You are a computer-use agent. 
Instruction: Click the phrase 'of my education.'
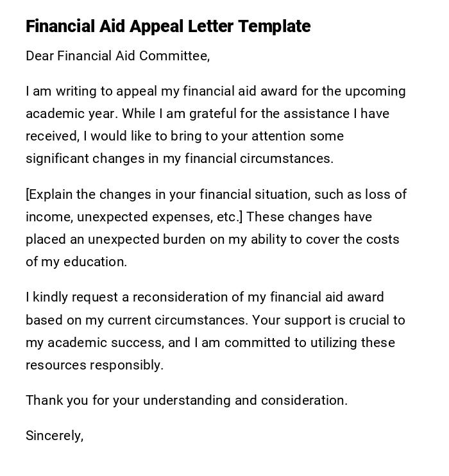76,262
